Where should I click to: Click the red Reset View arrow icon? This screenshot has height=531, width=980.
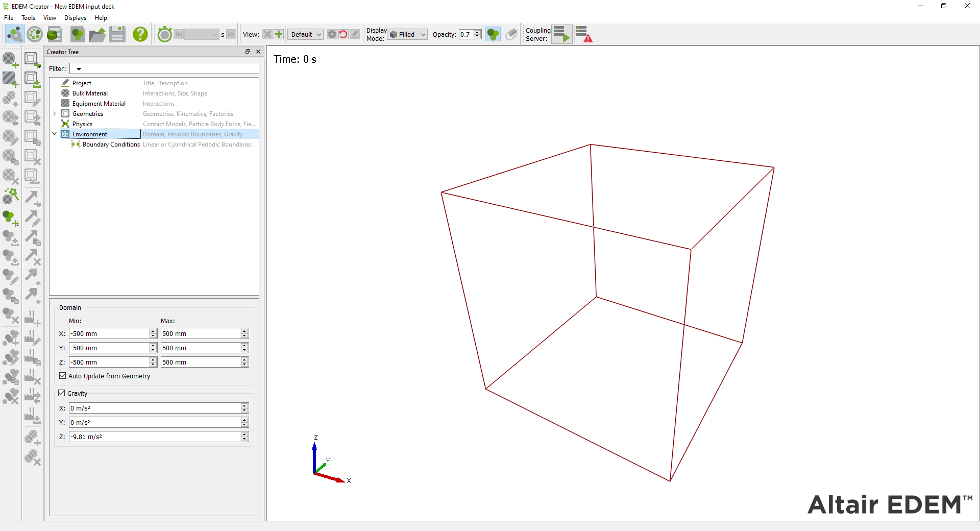tap(344, 34)
